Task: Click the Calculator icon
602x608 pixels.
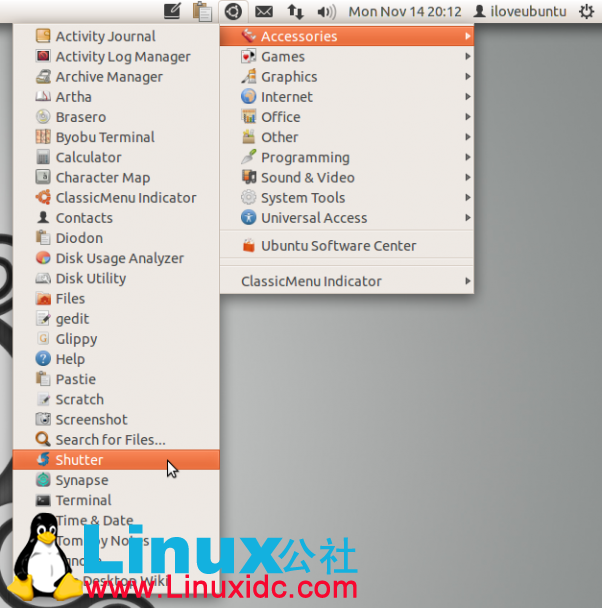Action: [x=43, y=157]
